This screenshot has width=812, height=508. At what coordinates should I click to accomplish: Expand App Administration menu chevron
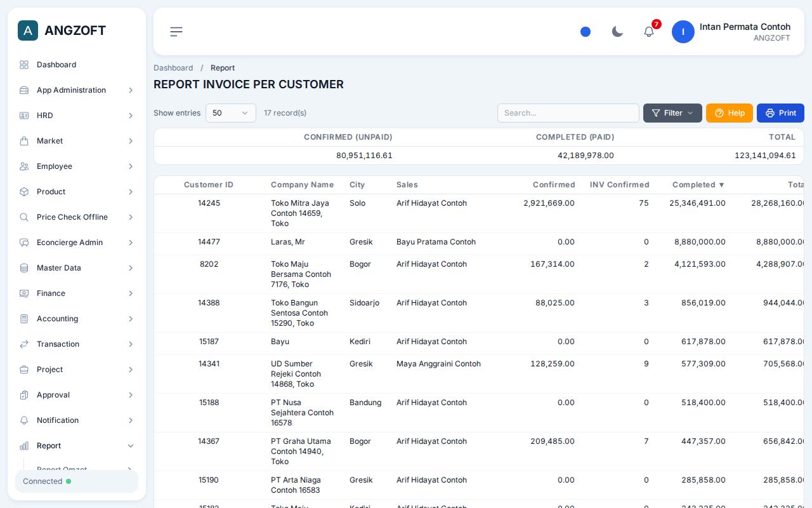click(x=131, y=90)
